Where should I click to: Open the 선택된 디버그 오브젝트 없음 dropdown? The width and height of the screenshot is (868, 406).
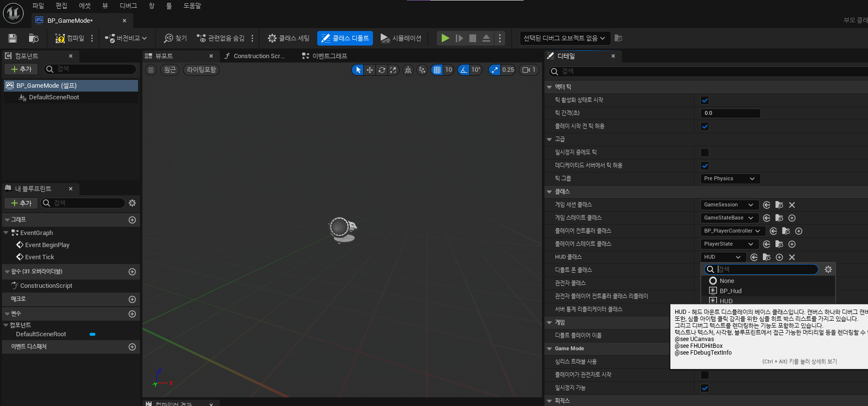564,38
